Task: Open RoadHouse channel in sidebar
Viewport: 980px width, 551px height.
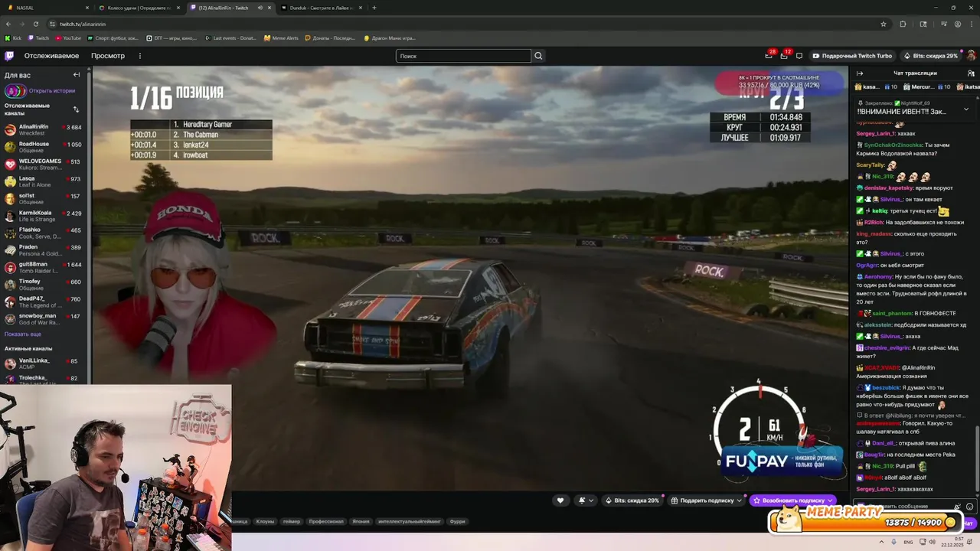Action: click(x=44, y=147)
